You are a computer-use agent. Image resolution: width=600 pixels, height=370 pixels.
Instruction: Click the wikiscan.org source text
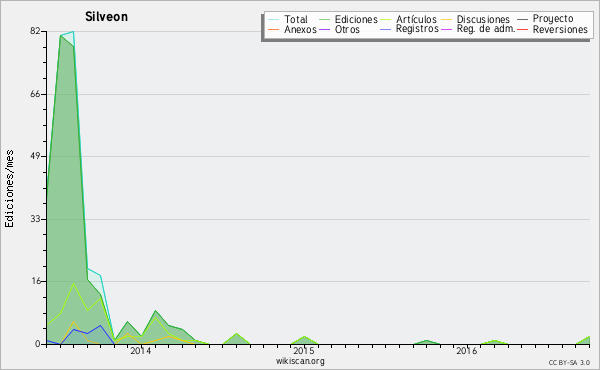pyautogui.click(x=300, y=361)
